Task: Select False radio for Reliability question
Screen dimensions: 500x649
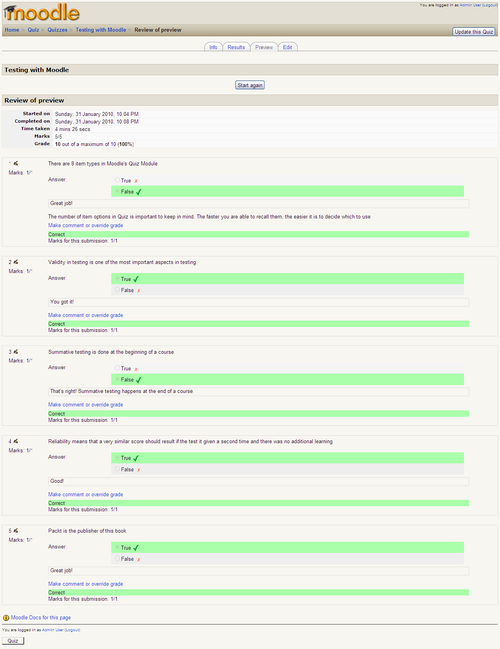Action: (117, 469)
